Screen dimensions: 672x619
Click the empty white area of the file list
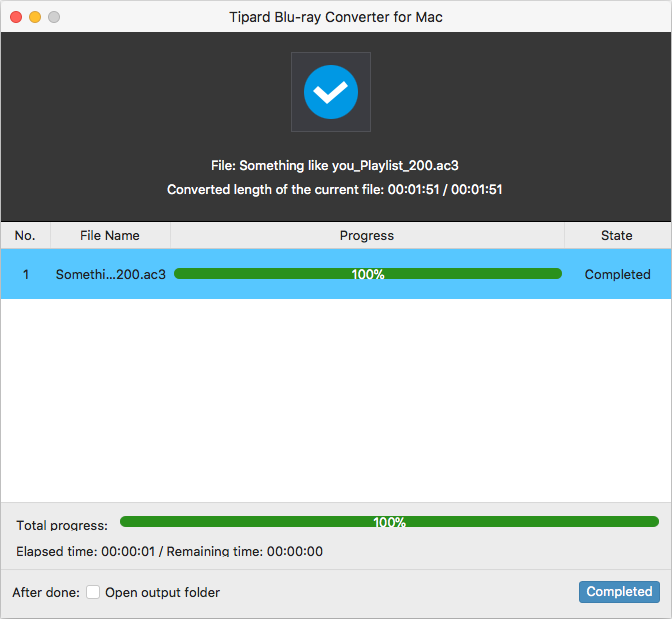coord(335,400)
